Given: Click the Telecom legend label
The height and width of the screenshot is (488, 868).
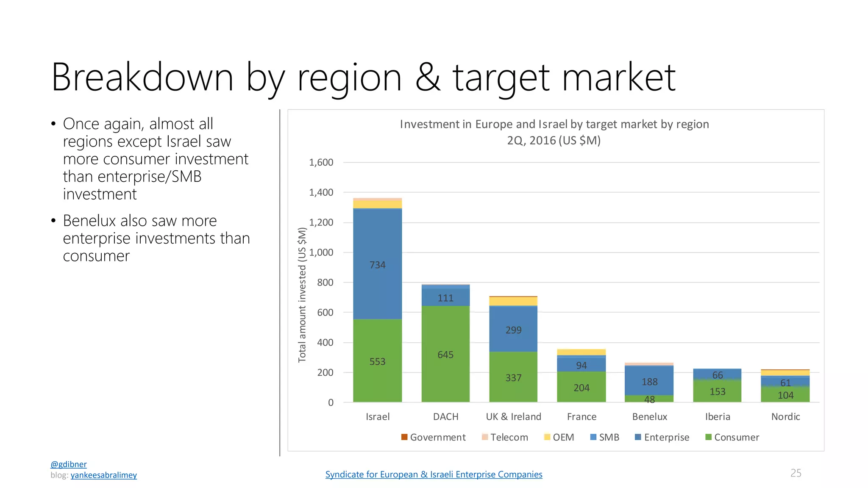Looking at the screenshot, I should [x=509, y=437].
